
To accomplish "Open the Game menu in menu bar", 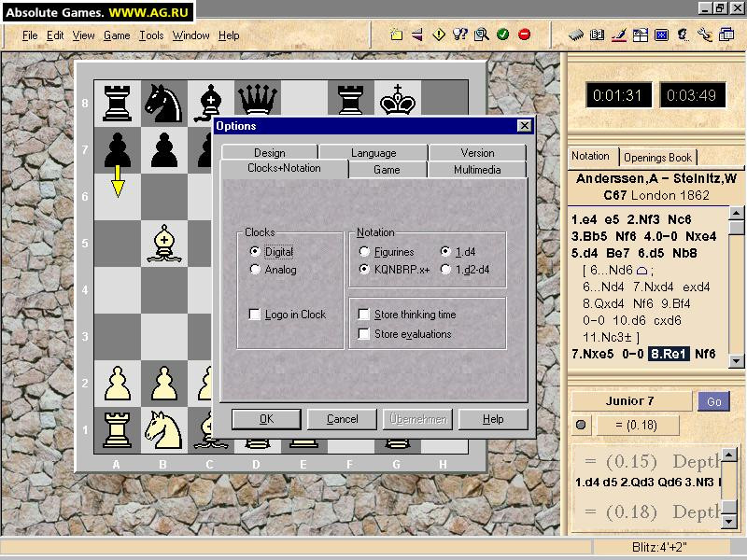I will click(117, 35).
